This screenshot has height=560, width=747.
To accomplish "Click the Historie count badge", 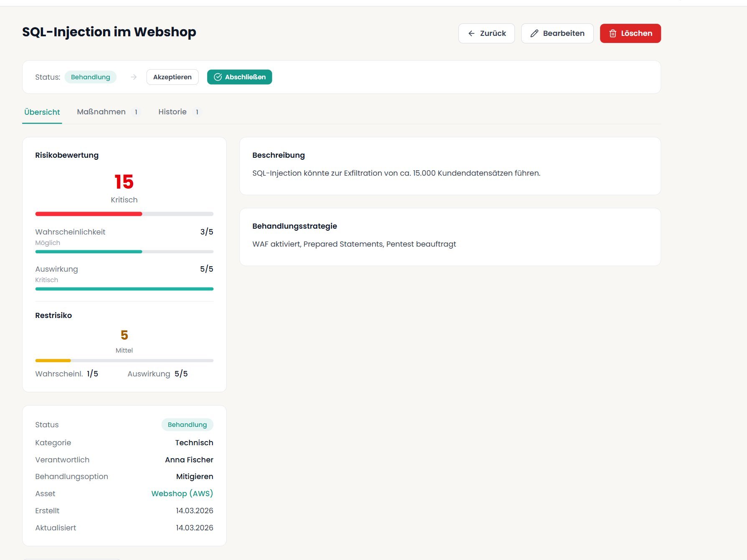I will (197, 112).
